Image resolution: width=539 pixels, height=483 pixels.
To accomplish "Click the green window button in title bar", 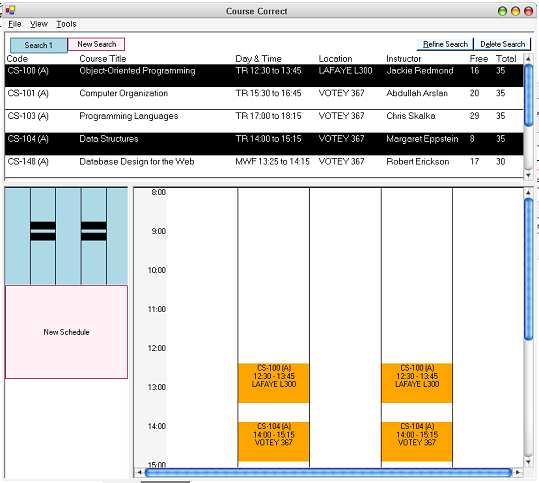I will point(502,11).
